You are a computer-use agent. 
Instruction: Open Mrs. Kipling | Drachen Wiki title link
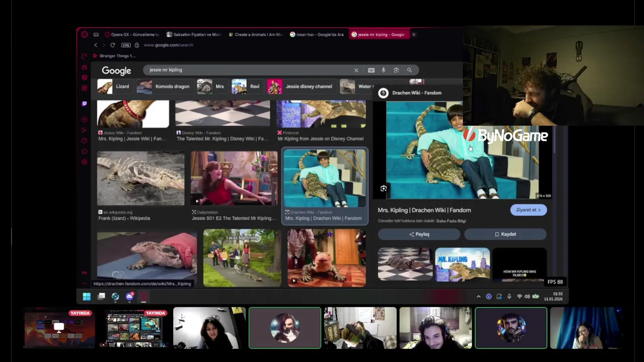click(x=424, y=210)
